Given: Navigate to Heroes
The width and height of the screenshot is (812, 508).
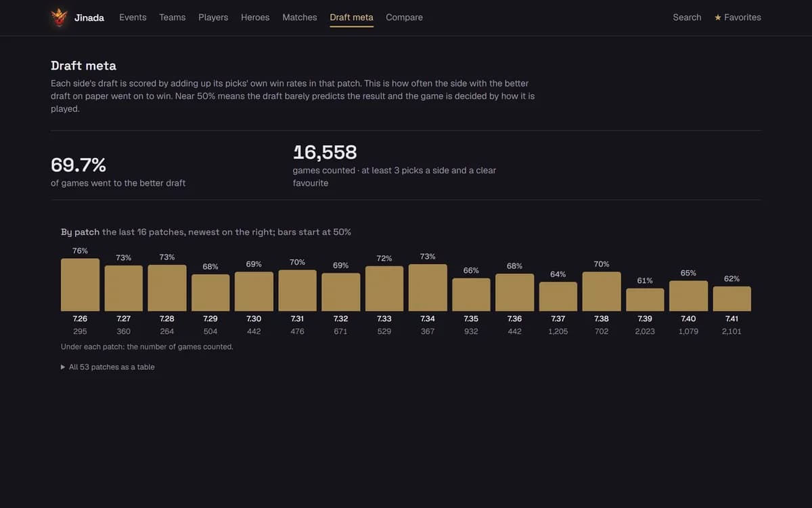Looking at the screenshot, I should [x=255, y=18].
